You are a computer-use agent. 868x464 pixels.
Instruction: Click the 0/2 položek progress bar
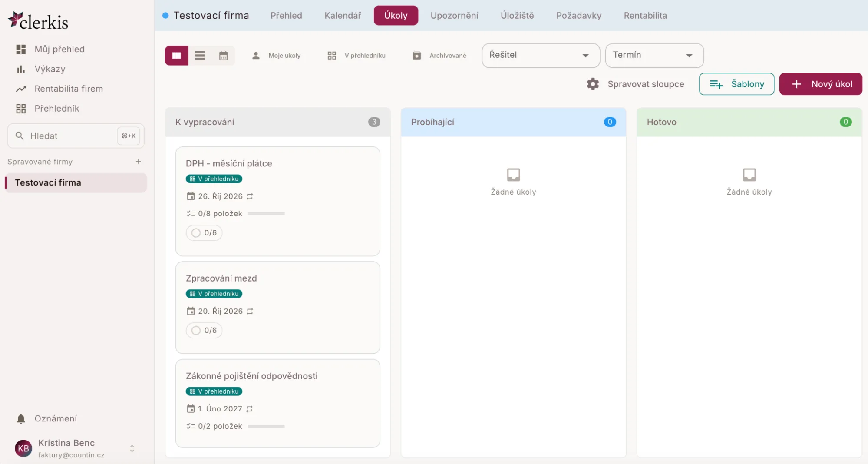(266, 426)
